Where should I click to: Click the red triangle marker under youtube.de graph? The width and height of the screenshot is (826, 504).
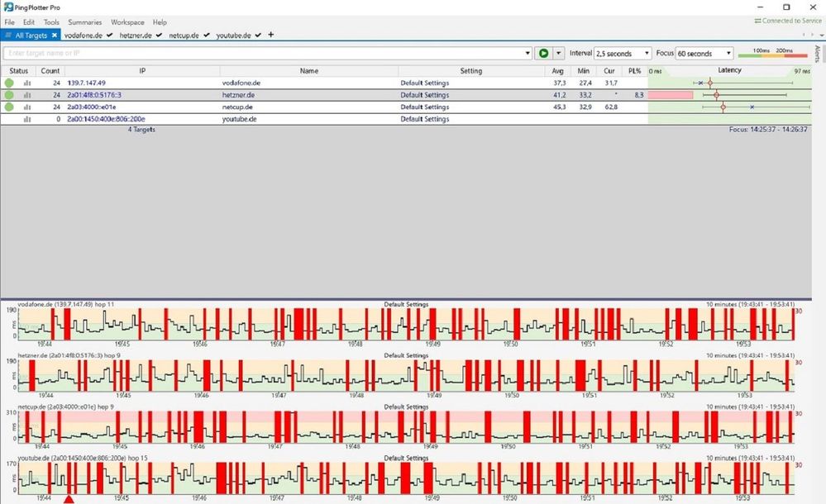(69, 499)
